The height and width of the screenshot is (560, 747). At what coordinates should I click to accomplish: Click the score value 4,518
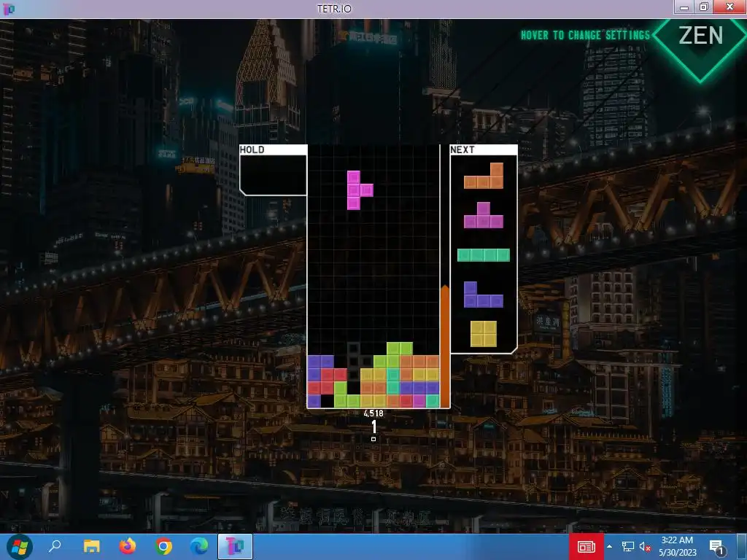[373, 413]
